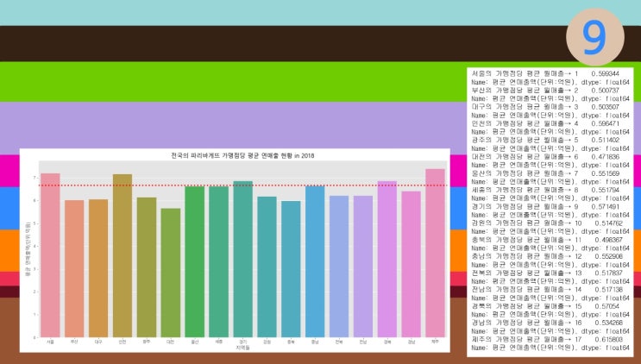Click the 경남 value 0.534268

point(609,323)
